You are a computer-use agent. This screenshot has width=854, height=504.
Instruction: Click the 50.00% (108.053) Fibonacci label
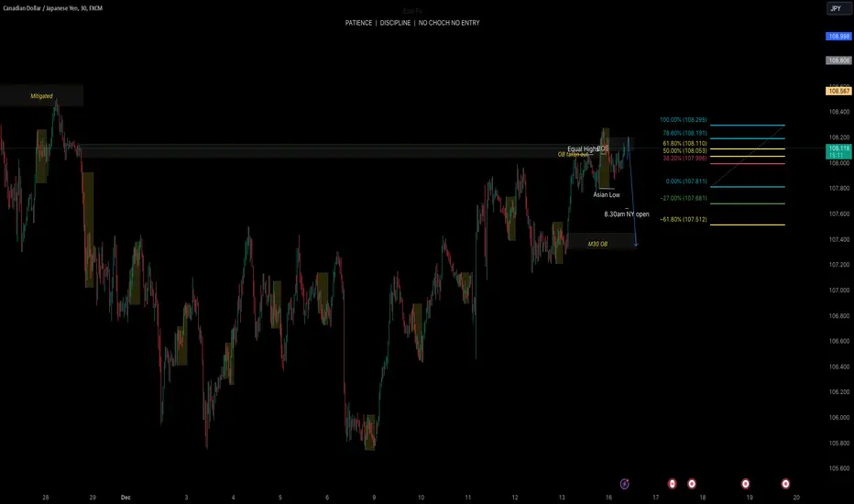684,151
